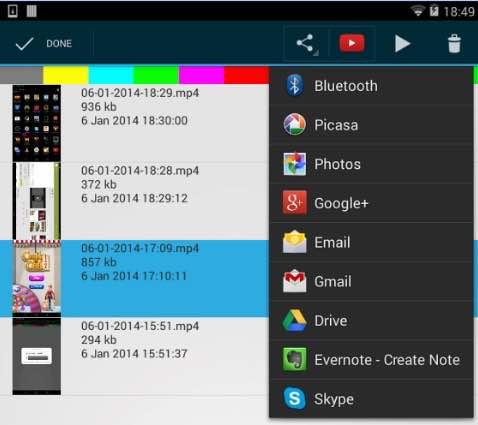Click the 372 kb size text

point(99,184)
